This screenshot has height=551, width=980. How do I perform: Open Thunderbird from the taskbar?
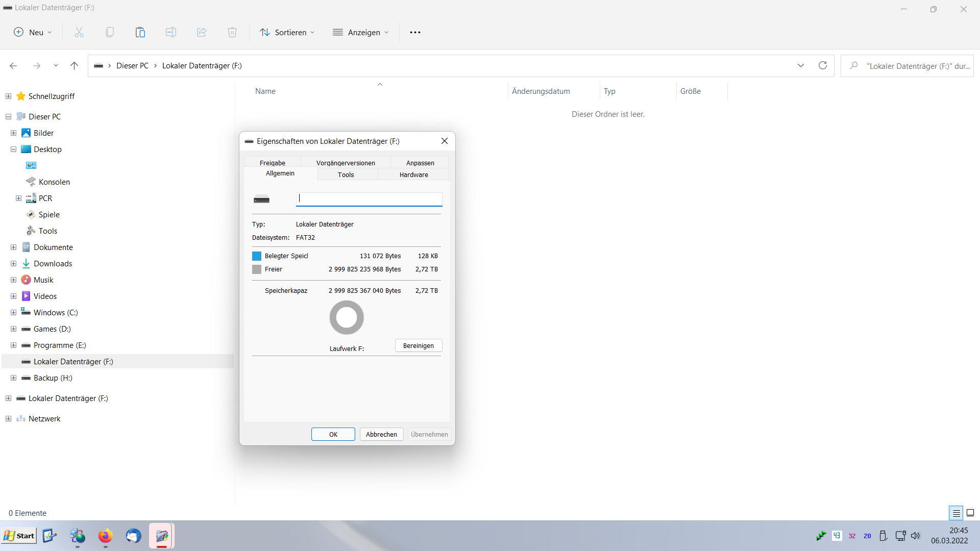click(133, 536)
